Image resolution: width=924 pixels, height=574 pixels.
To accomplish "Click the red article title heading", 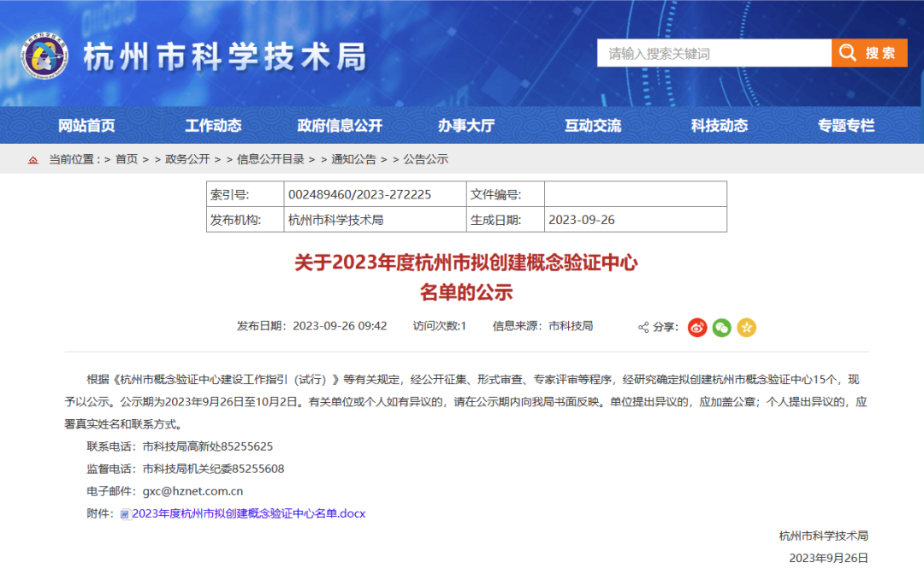I will click(466, 277).
